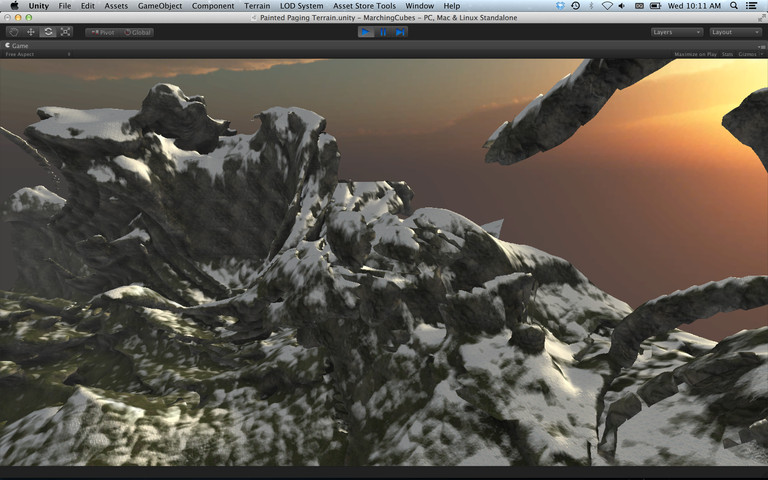The width and height of the screenshot is (768, 480).
Task: Select the Scale tool
Action: (x=65, y=32)
